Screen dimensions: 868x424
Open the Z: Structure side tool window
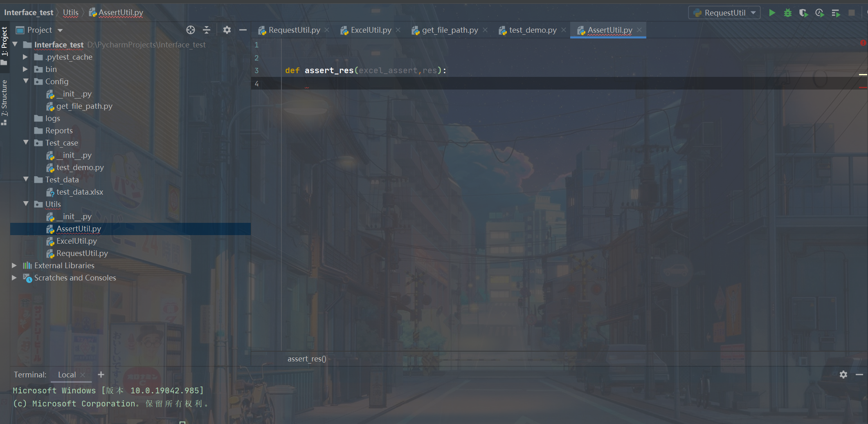4,102
